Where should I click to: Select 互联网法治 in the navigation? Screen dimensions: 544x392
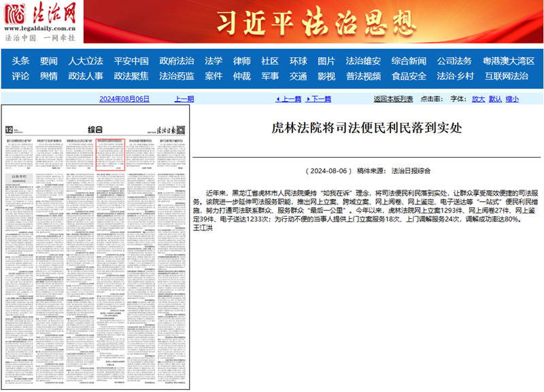tap(507, 76)
